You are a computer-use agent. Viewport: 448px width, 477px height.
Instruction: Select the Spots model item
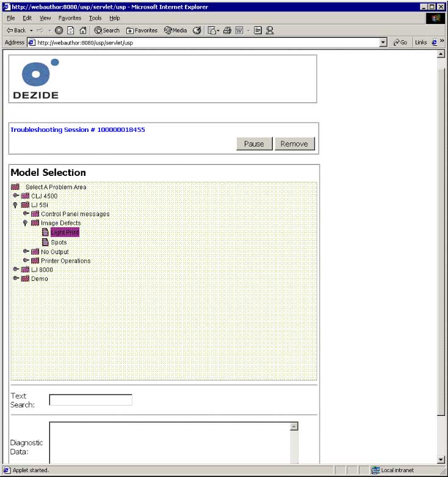pyautogui.click(x=59, y=242)
